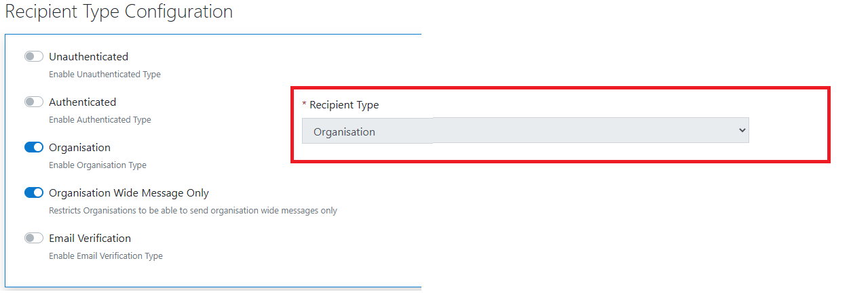Click the "Enable Organisation Type" helper text
The width and height of the screenshot is (868, 307).
97,165
